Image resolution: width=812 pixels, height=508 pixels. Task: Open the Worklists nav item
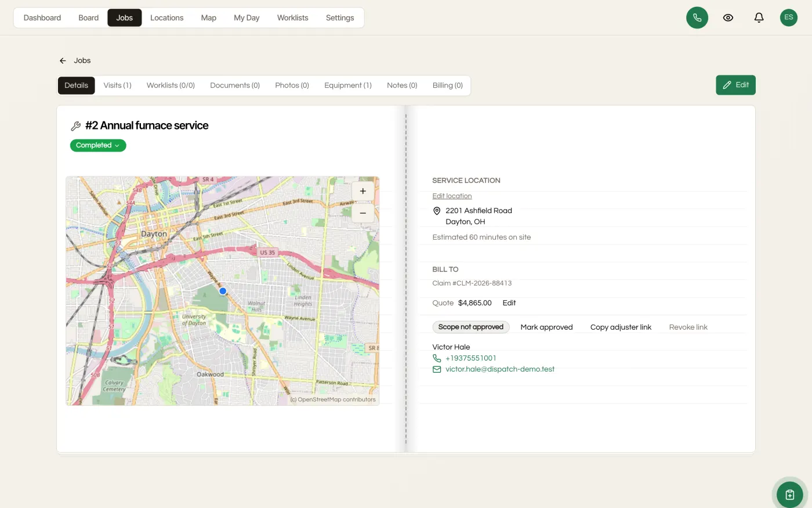(x=293, y=17)
